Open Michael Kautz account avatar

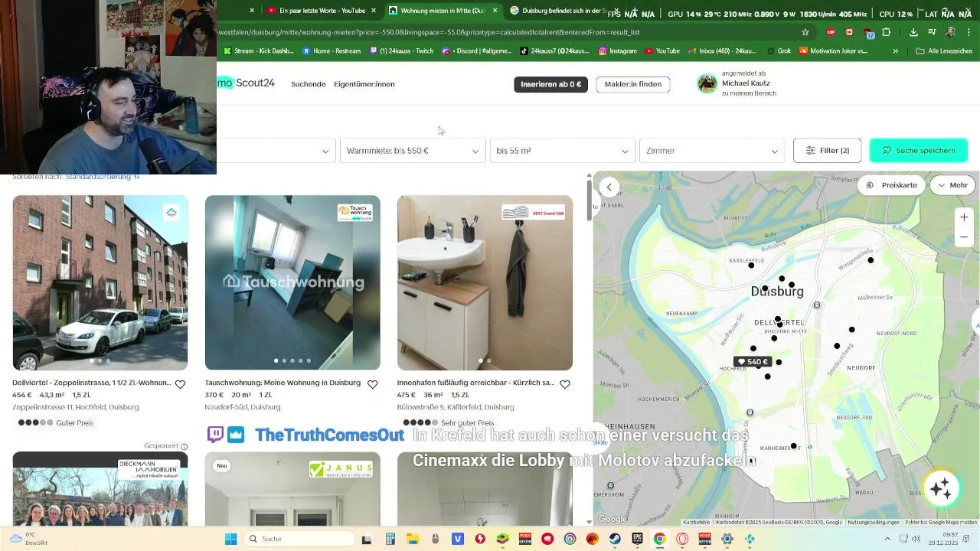pos(707,83)
